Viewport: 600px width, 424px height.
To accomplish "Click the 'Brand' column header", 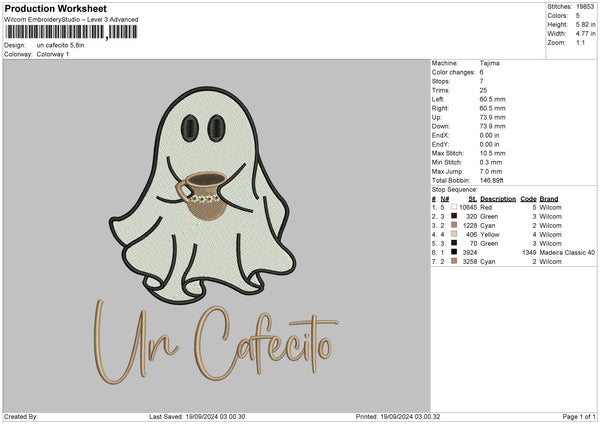I will coord(549,199).
